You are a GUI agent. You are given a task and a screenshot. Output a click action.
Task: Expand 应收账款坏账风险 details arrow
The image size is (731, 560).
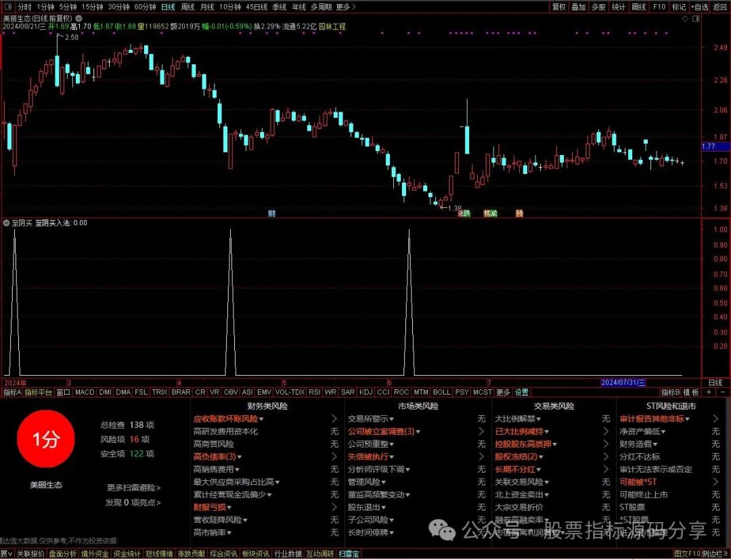pyautogui.click(x=334, y=418)
